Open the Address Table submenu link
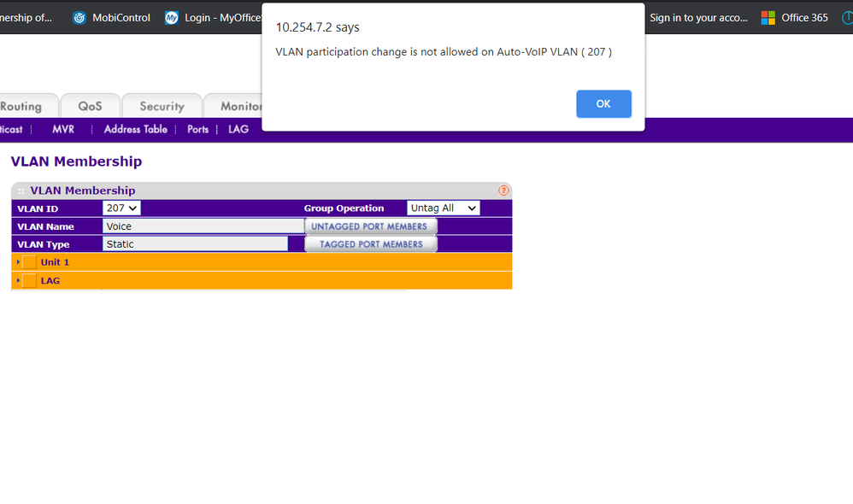The height and width of the screenshot is (504, 853). coord(135,129)
